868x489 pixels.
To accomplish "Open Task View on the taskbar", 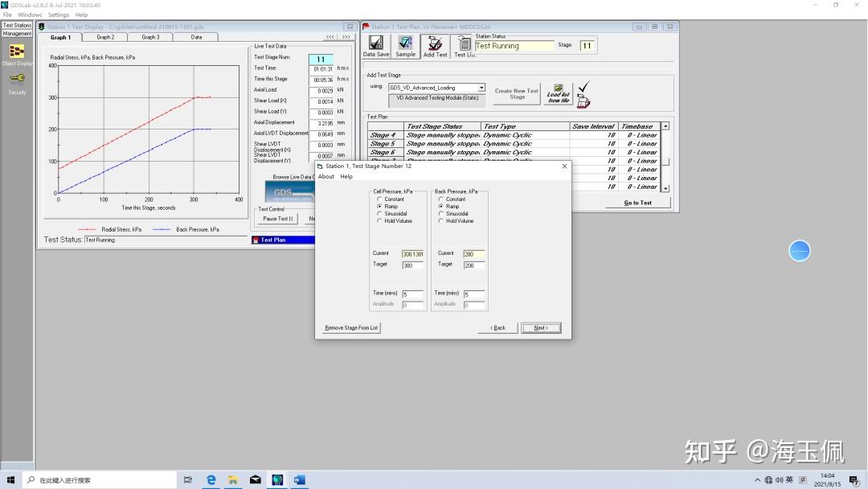I will pyautogui.click(x=187, y=479).
